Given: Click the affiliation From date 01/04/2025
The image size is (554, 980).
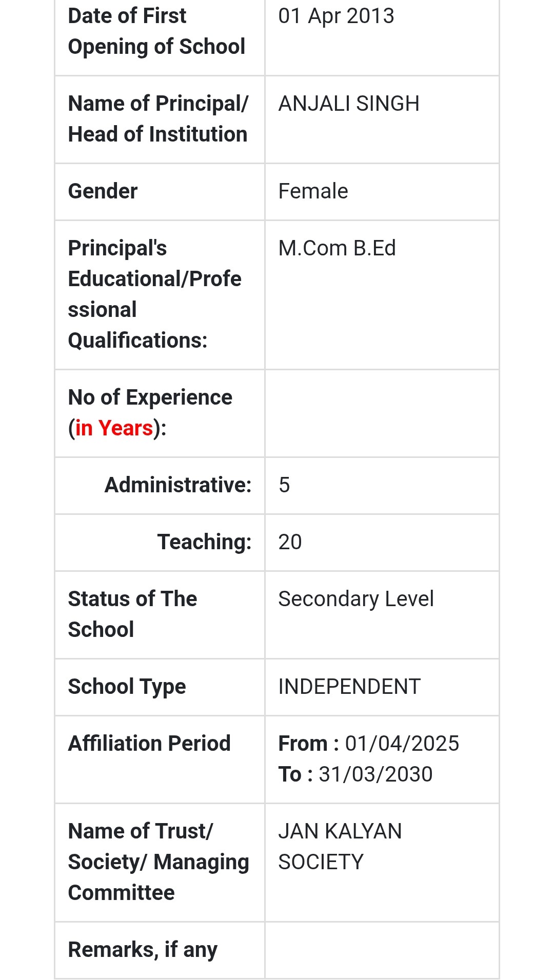Looking at the screenshot, I should (402, 744).
